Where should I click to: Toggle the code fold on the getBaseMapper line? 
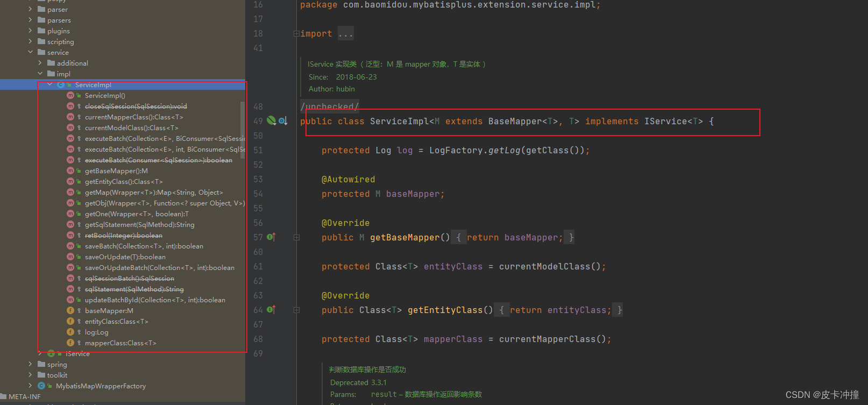pos(296,237)
